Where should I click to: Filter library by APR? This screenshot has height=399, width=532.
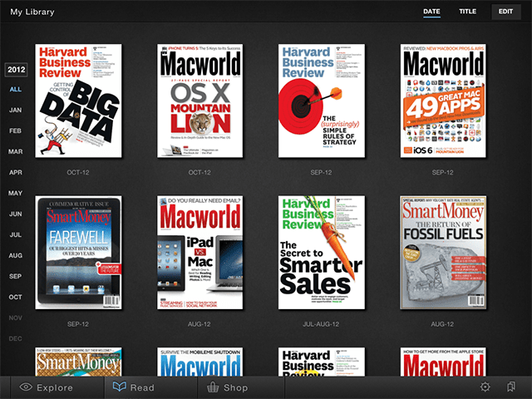(16, 172)
